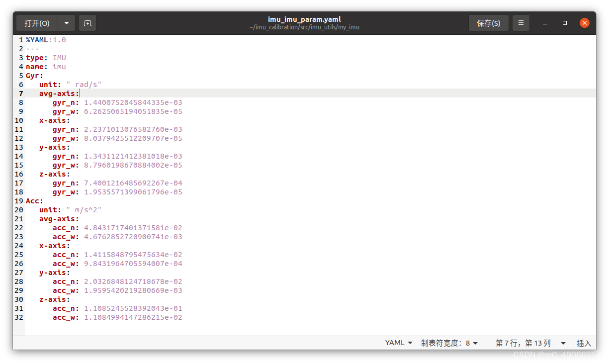609x364 pixels.
Task: Open the hamburger menu
Action: pyautogui.click(x=521, y=22)
